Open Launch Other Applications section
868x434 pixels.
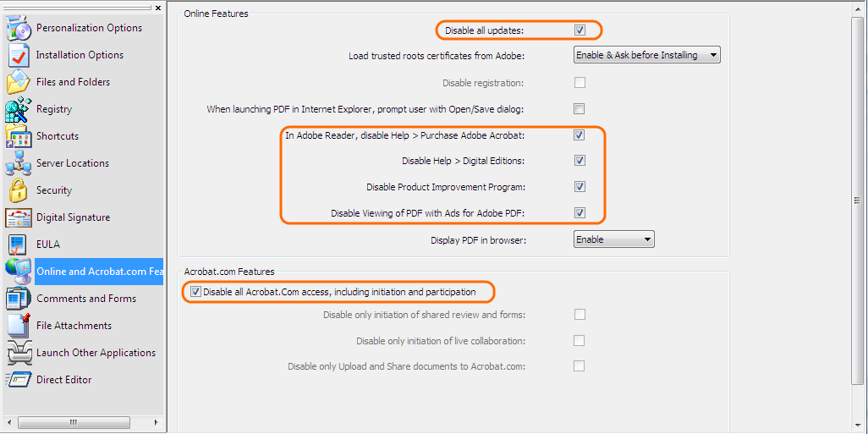96,353
